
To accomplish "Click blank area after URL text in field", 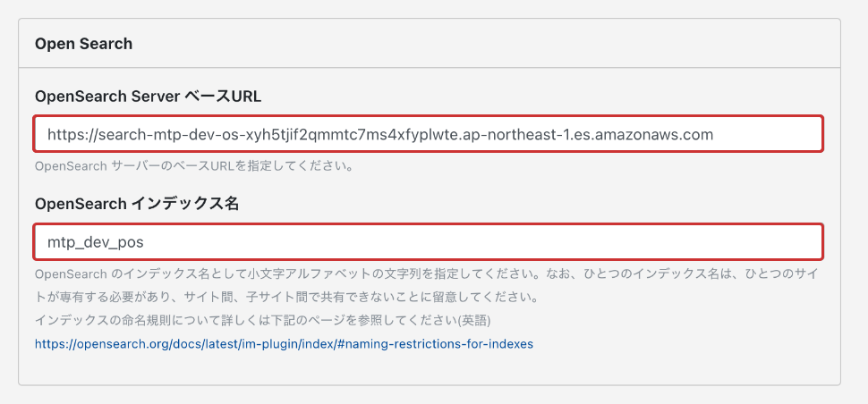I will click(768, 134).
